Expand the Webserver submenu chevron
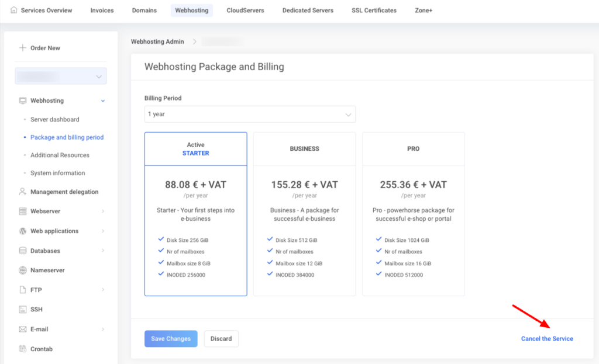 click(x=103, y=212)
